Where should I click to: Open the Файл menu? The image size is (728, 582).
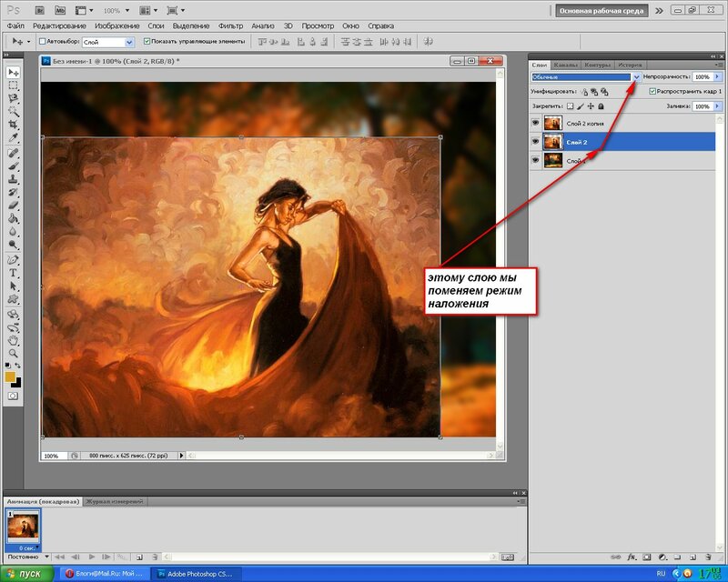click(x=15, y=26)
